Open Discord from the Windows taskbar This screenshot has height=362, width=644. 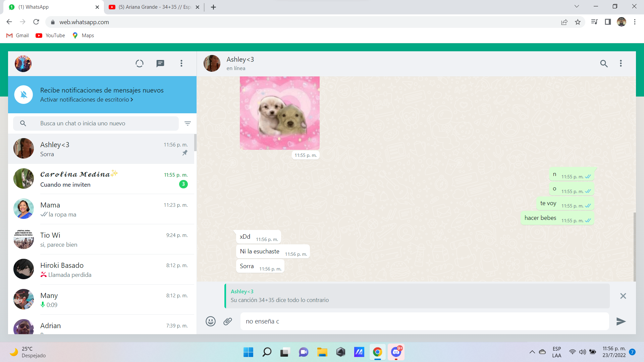point(396,352)
